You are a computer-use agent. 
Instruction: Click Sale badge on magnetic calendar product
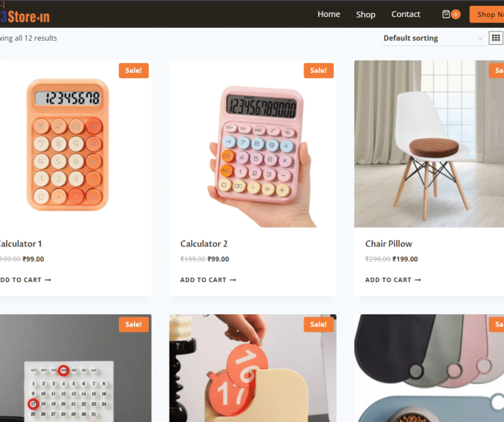click(133, 324)
